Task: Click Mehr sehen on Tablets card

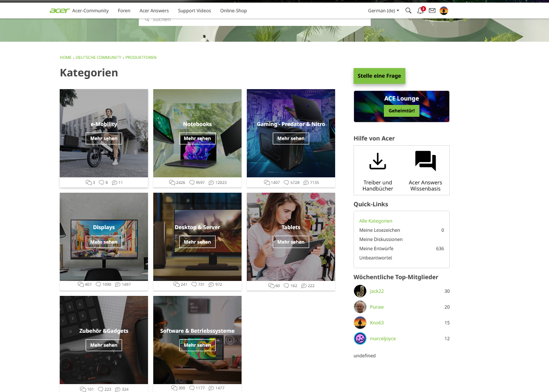Action: coord(291,242)
